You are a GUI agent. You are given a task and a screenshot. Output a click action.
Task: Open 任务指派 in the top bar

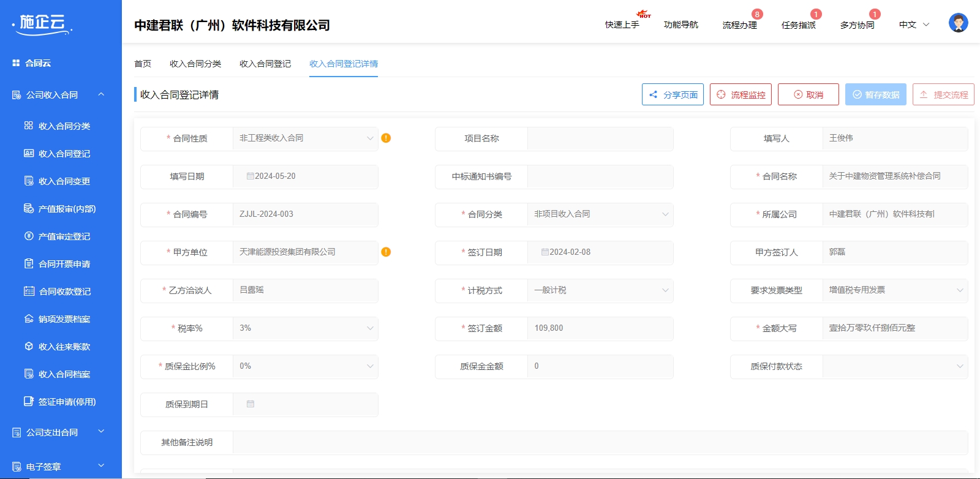click(x=799, y=25)
